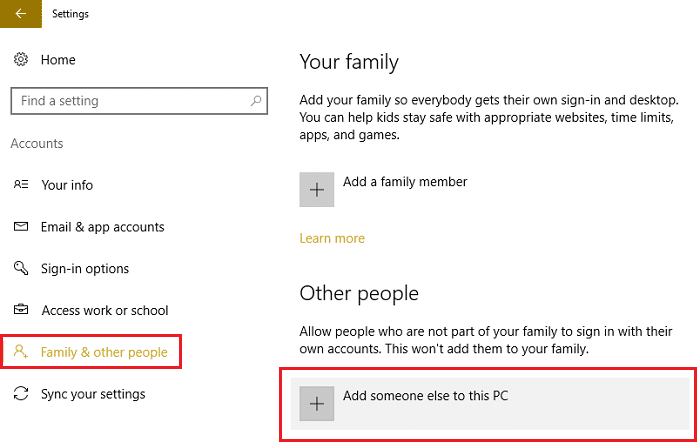Click the Add a family member label
Image resolution: width=700 pixels, height=442 pixels.
[405, 182]
